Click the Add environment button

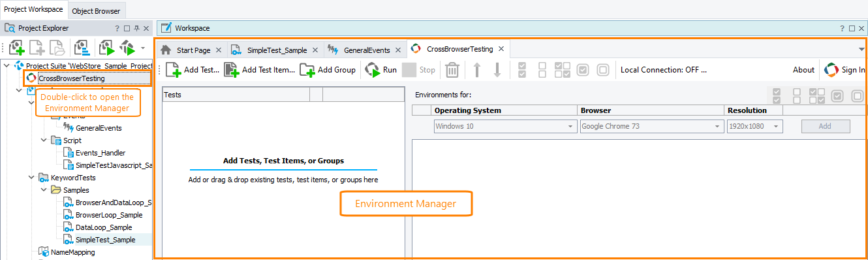click(x=825, y=126)
